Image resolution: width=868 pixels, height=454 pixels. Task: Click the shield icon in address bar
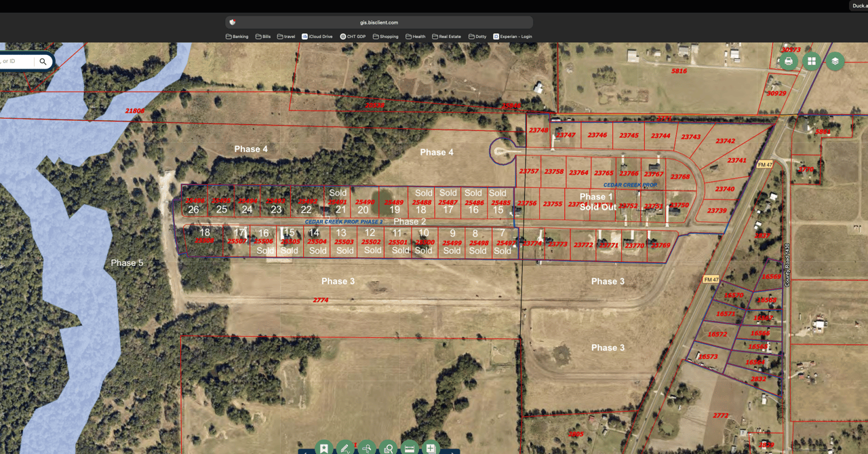pos(233,22)
